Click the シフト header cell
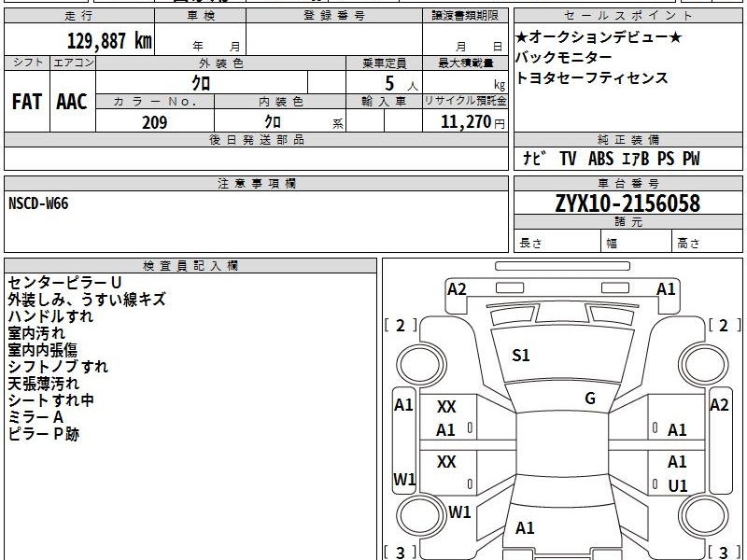Screen dimensions: 747x560 [x=27, y=63]
